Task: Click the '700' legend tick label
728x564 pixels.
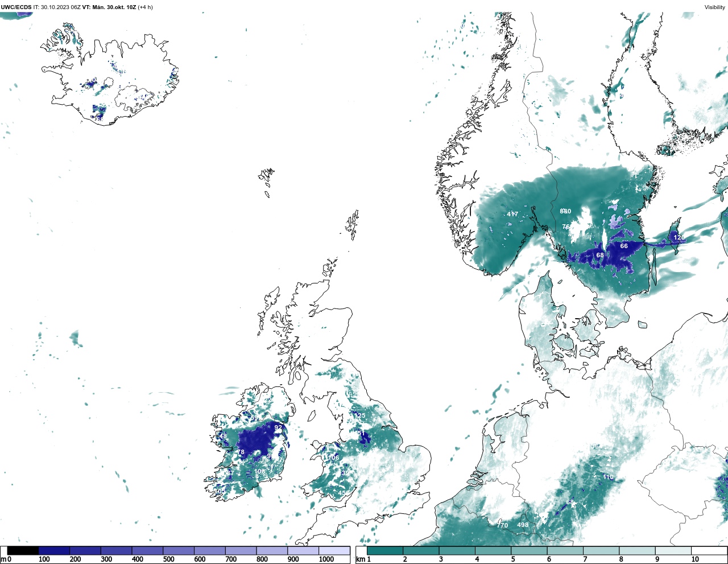Action: [231, 559]
